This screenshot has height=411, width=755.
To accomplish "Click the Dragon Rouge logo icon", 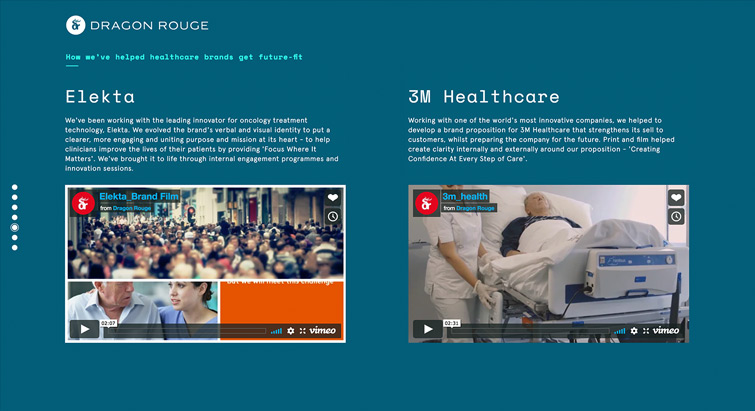I will (x=76, y=25).
